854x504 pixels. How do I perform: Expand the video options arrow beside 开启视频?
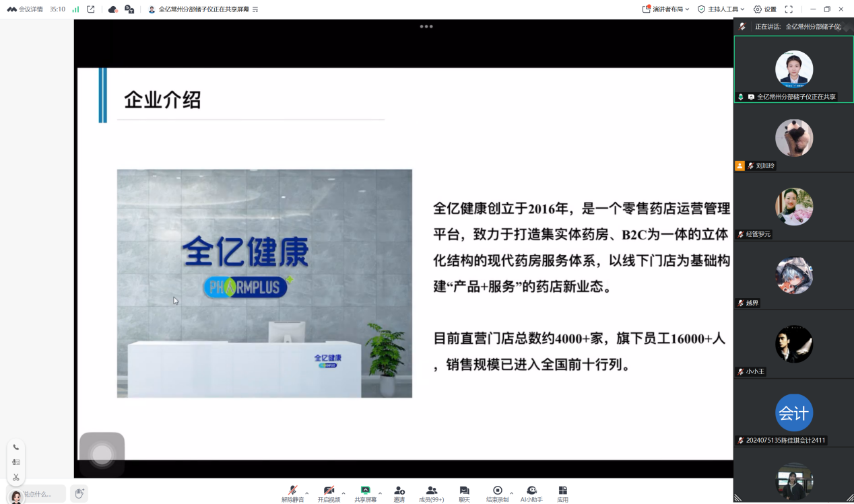[343, 493]
